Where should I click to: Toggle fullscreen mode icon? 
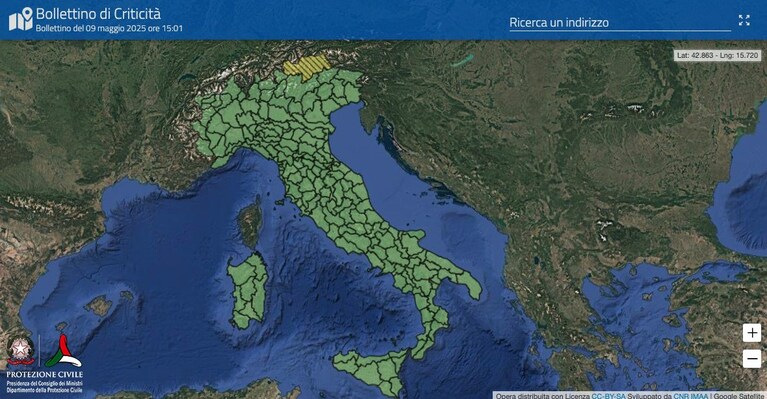744,20
